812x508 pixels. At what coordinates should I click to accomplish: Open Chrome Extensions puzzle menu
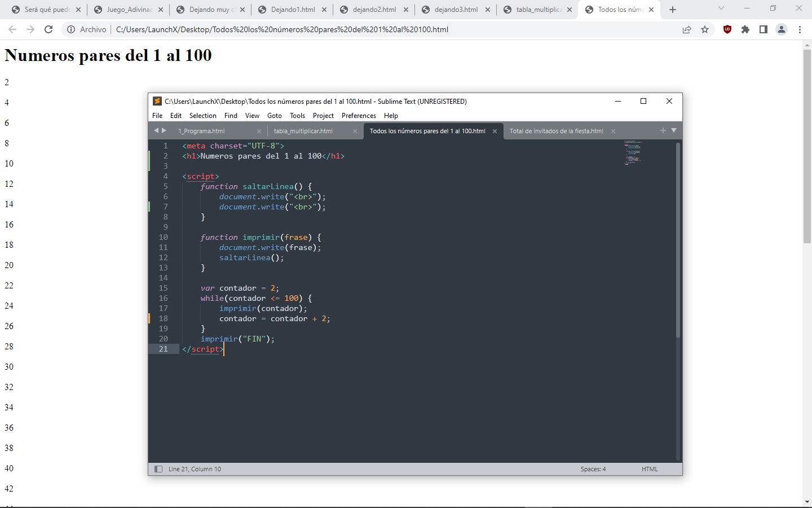[x=745, y=29]
